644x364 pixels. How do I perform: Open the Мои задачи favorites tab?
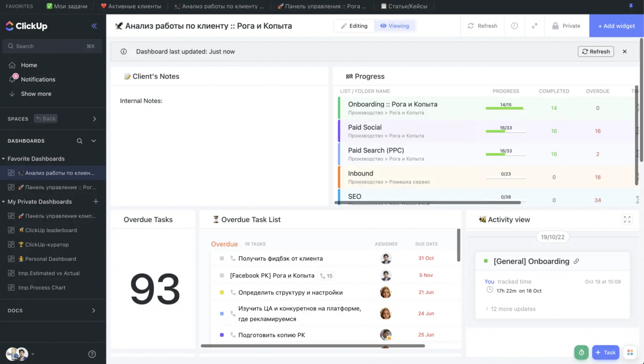(67, 6)
